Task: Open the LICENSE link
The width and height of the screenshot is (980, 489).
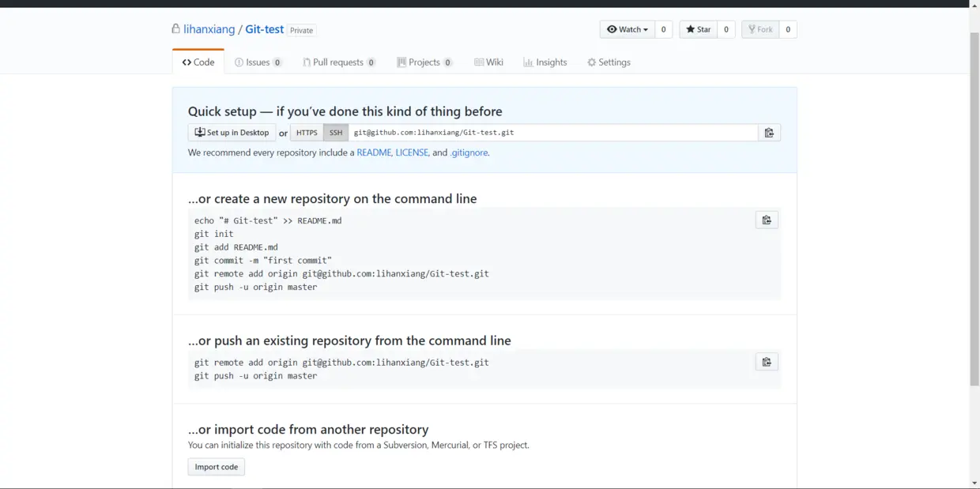Action: click(x=412, y=152)
